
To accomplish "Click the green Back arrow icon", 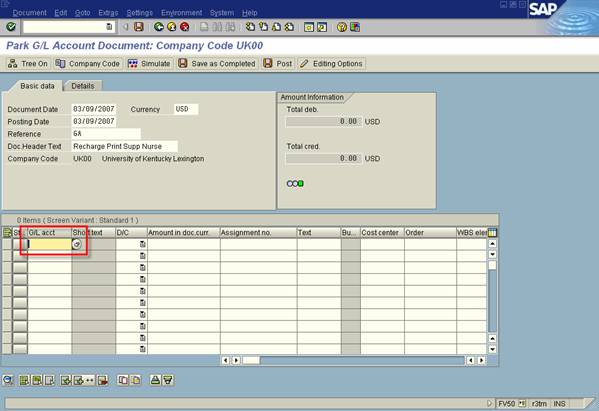I will [159, 27].
